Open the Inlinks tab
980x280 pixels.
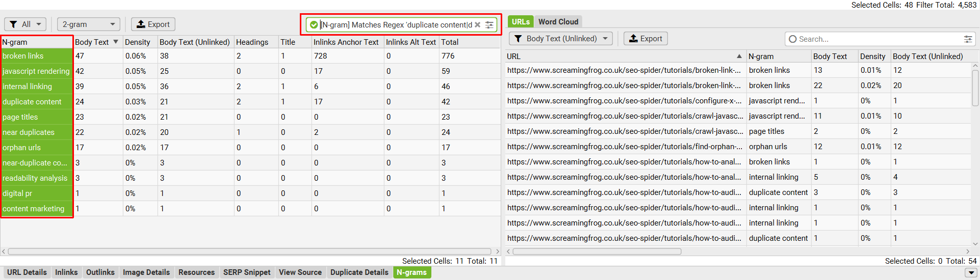(66, 272)
